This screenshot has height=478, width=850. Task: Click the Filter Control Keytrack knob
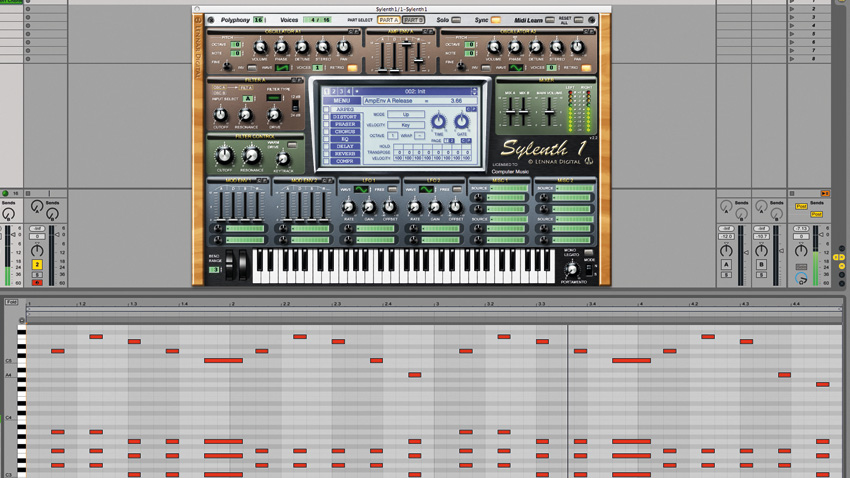pyautogui.click(x=282, y=159)
